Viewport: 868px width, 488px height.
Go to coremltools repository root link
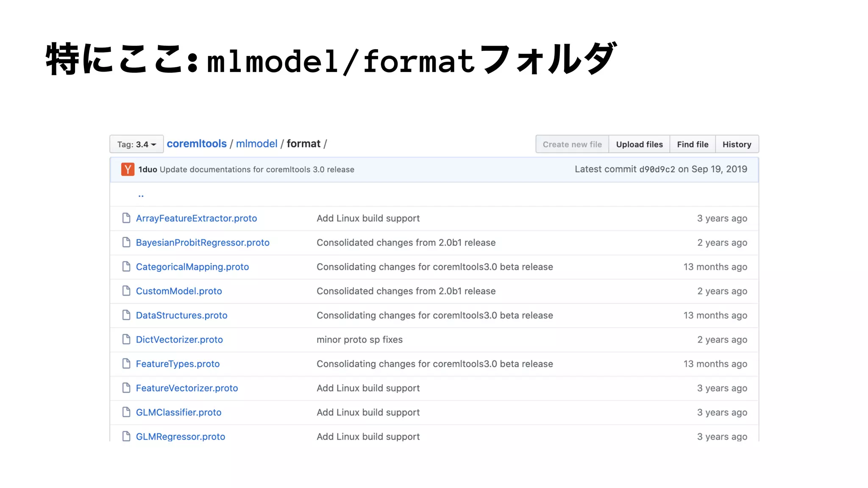coord(197,144)
